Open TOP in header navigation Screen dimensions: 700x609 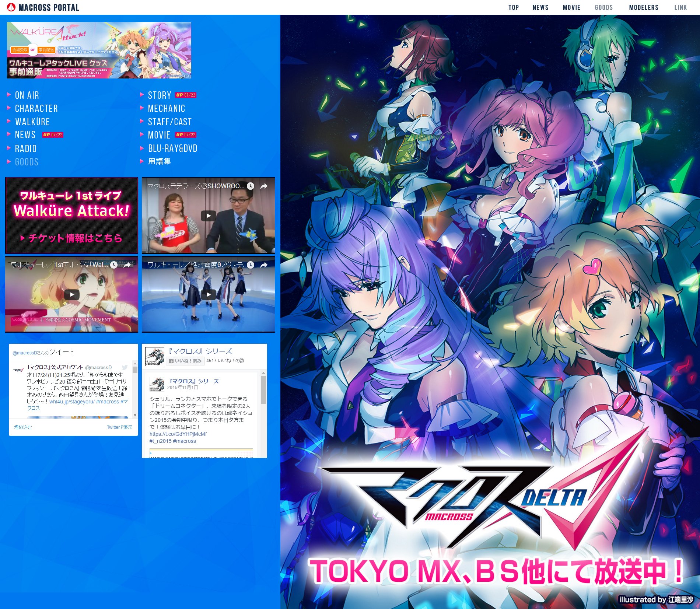pos(514,7)
